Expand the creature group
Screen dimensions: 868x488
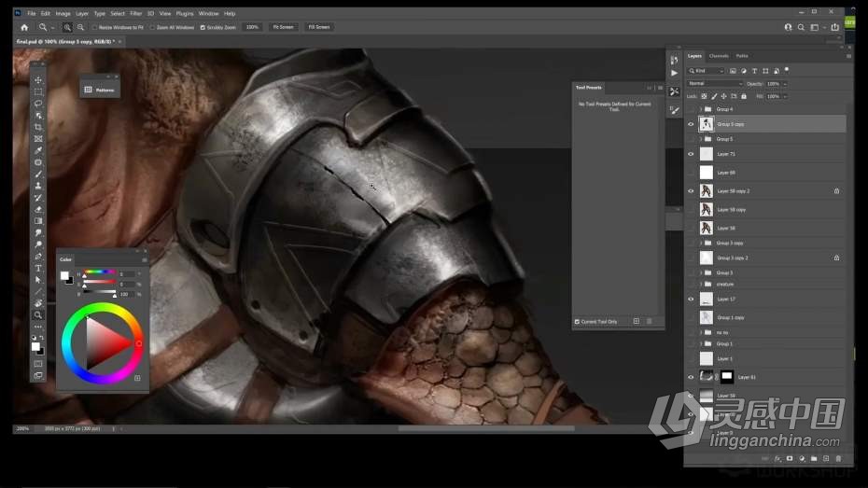coord(701,284)
